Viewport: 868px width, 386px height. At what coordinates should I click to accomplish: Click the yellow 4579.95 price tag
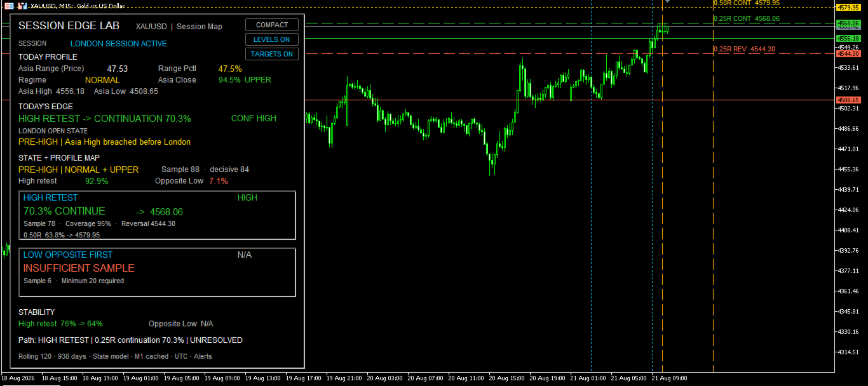point(849,8)
